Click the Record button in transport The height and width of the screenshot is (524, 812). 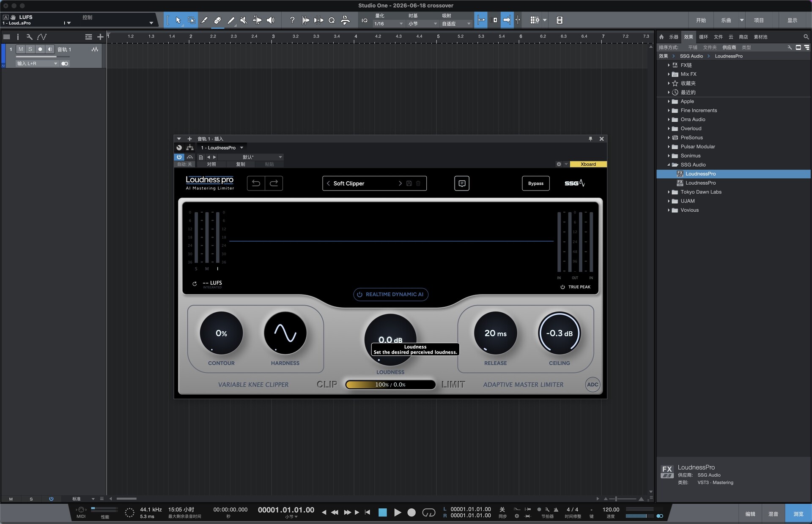pos(411,513)
